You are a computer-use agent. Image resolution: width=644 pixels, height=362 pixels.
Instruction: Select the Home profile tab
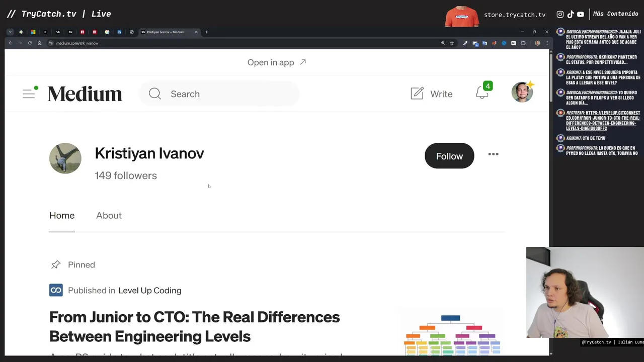62,215
